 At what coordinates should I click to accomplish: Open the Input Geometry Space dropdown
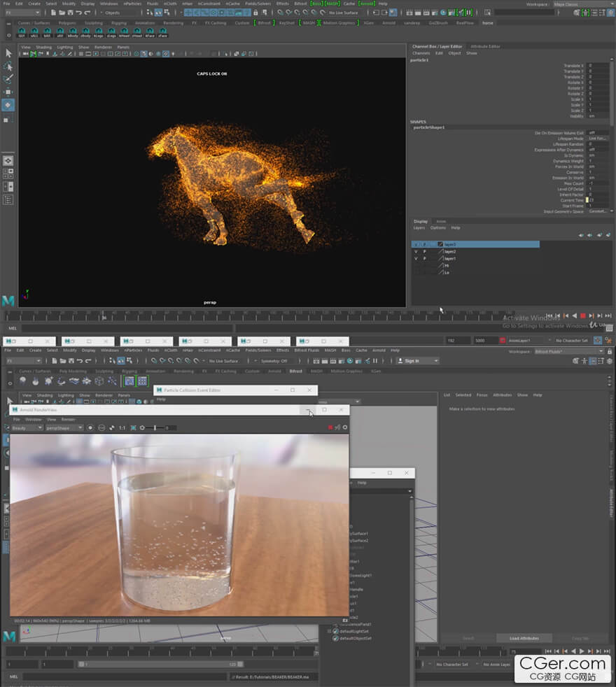[598, 211]
